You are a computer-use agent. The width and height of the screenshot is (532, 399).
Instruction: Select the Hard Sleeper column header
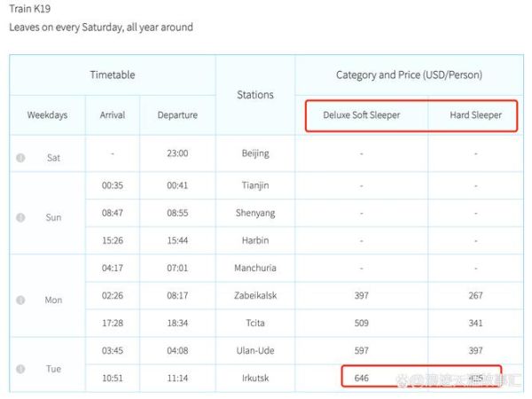tap(475, 115)
